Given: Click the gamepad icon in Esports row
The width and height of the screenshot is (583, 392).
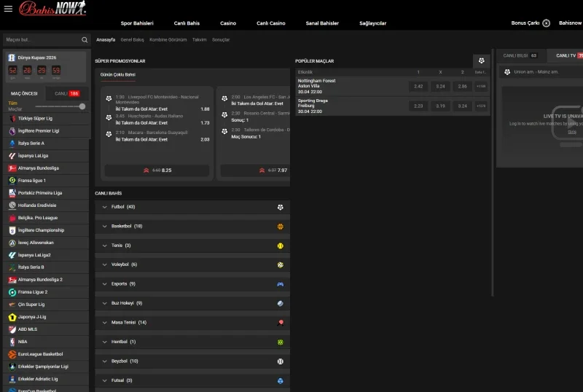Looking at the screenshot, I should 281,284.
